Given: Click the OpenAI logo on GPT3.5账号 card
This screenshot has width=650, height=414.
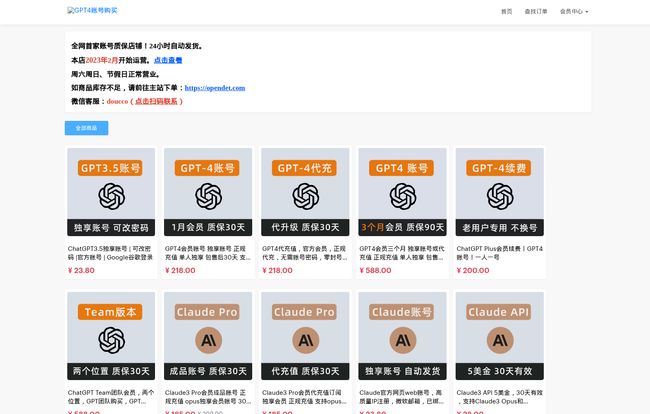Looking at the screenshot, I should coord(112,196).
